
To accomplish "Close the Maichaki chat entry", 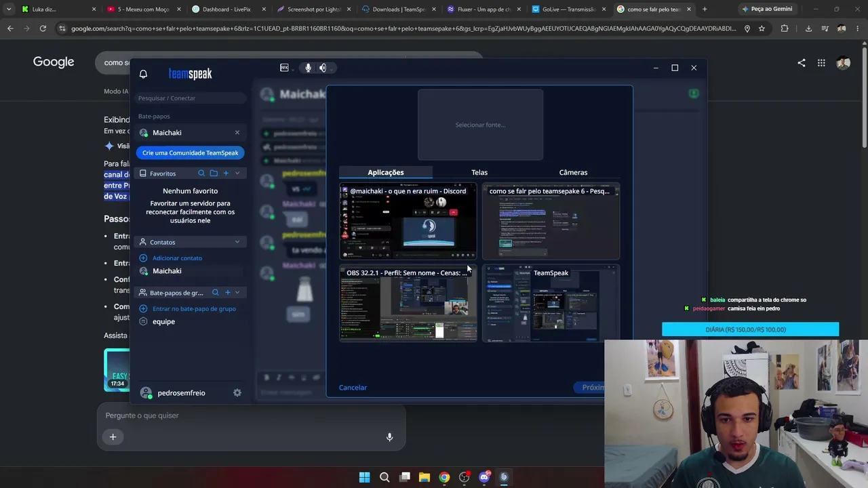I will 237,132.
